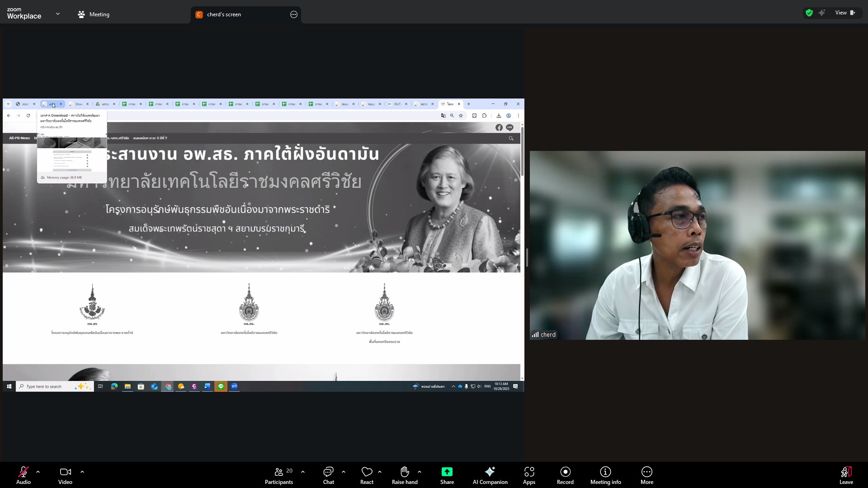Click the React heart icon
868x488 pixels.
(367, 472)
